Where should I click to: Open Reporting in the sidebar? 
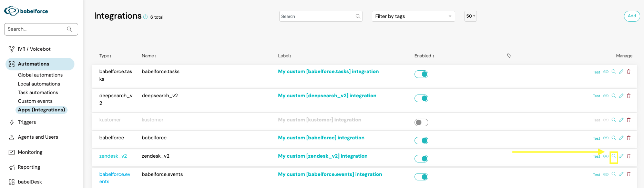pyautogui.click(x=29, y=167)
